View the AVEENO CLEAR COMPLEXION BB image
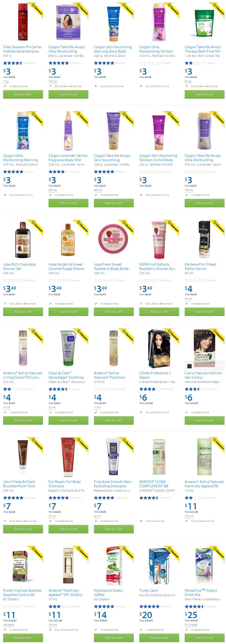 159,457
